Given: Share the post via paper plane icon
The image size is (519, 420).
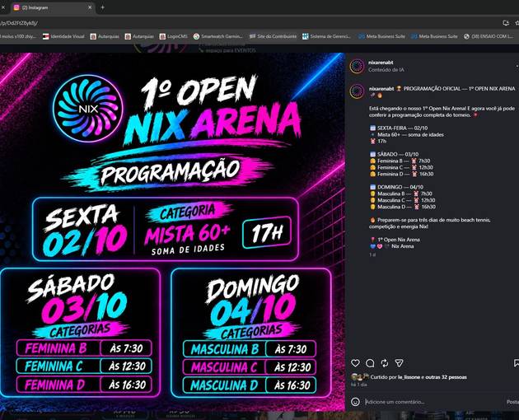Looking at the screenshot, I should click(400, 363).
